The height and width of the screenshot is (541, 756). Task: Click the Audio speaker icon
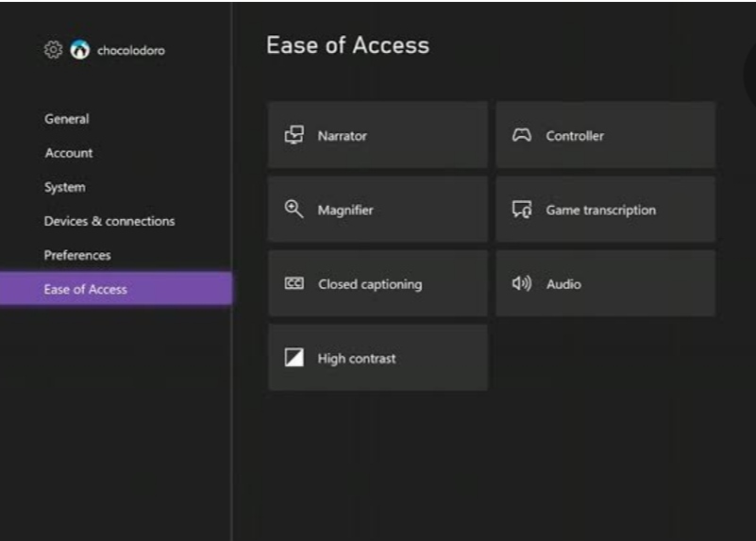pos(522,283)
